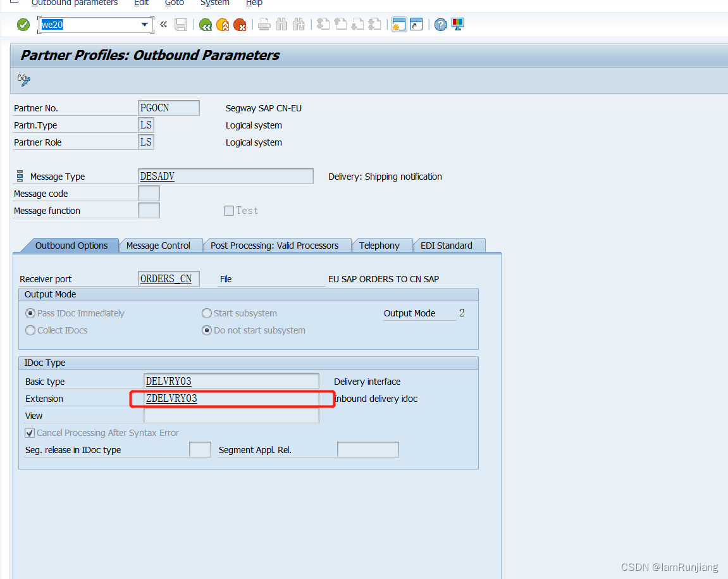The height and width of the screenshot is (579, 728).
Task: Click the Message Type structure icon
Action: [x=20, y=176]
